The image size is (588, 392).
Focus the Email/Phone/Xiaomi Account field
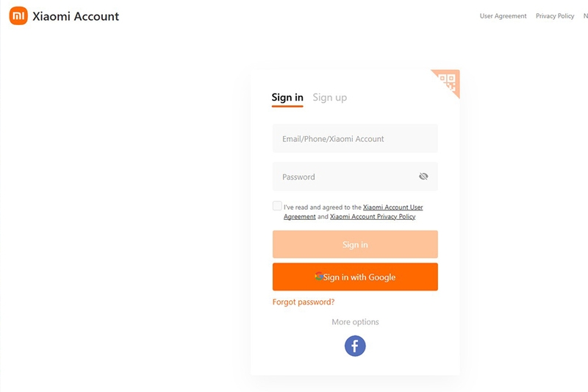click(355, 138)
